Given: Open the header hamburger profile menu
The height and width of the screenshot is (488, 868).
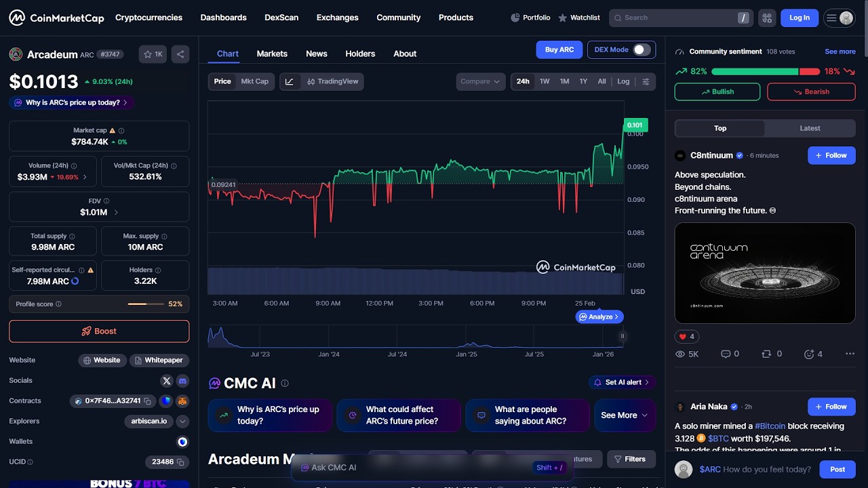Looking at the screenshot, I should (839, 18).
